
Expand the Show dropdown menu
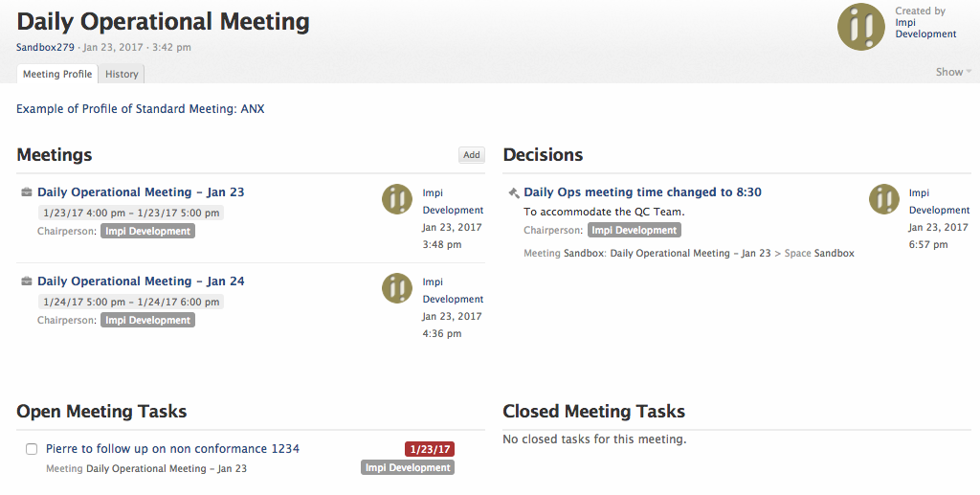(953, 72)
